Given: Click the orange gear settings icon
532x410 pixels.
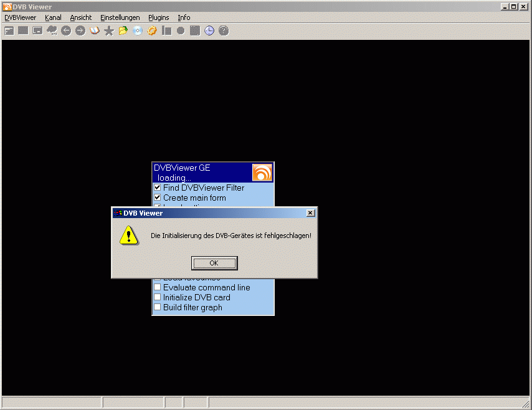Looking at the screenshot, I should click(152, 31).
